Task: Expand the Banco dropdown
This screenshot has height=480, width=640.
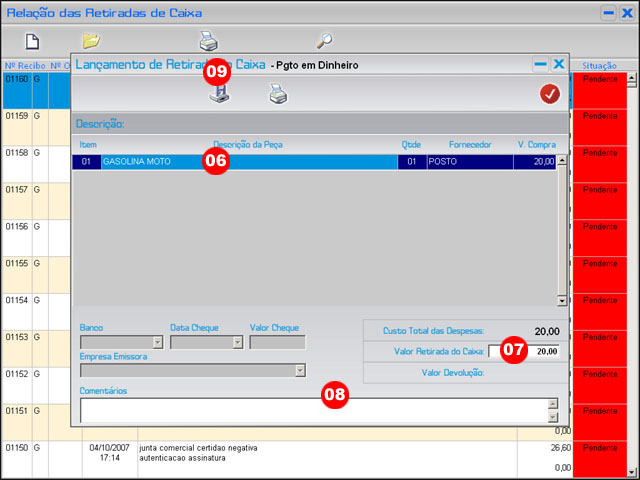Action: tap(157, 342)
